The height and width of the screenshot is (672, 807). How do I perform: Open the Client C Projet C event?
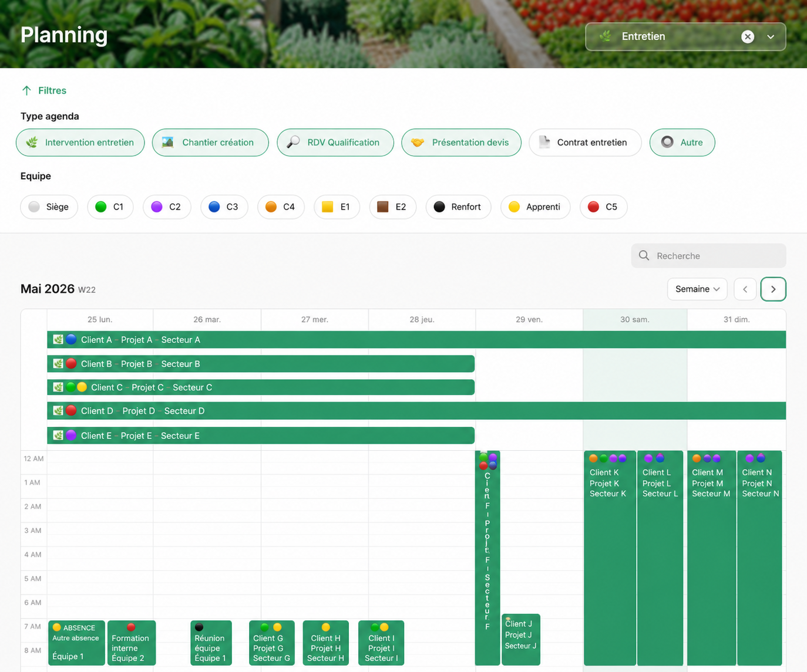(x=261, y=387)
